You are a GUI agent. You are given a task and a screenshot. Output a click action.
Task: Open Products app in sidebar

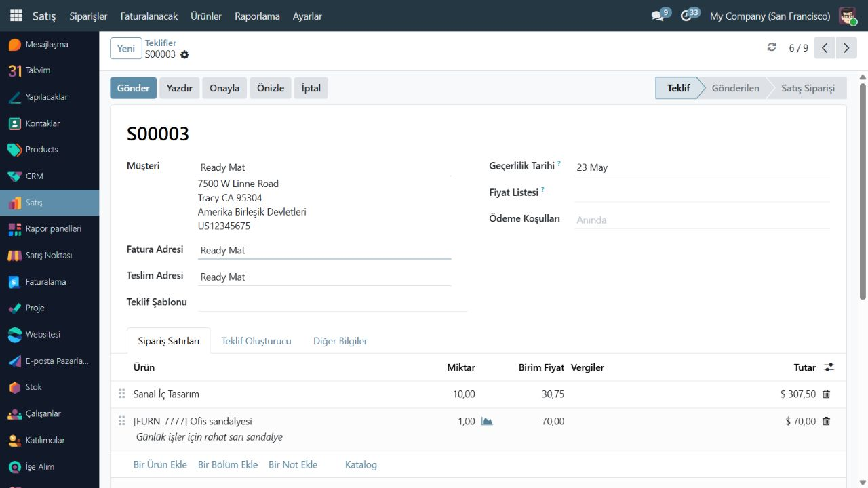(x=50, y=150)
